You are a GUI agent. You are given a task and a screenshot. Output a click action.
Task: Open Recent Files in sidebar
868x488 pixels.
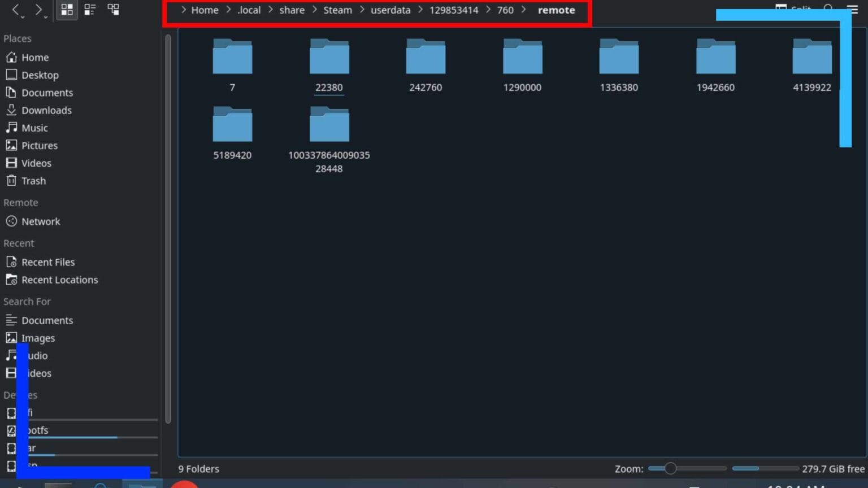(x=48, y=262)
